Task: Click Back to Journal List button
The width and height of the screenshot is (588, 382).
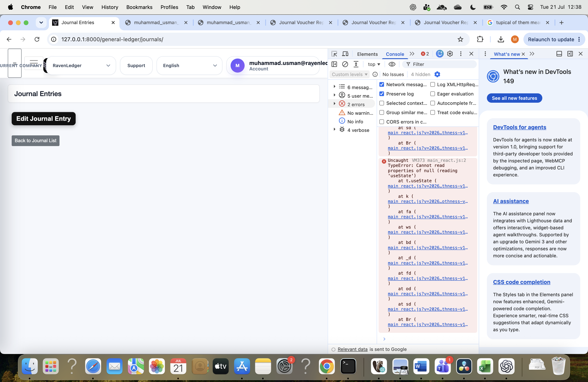Action: (36, 141)
